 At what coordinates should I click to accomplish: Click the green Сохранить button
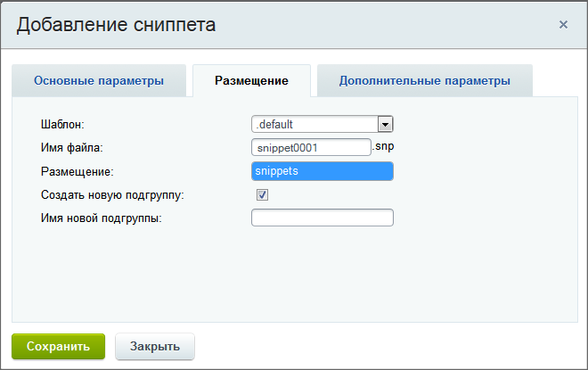(59, 346)
